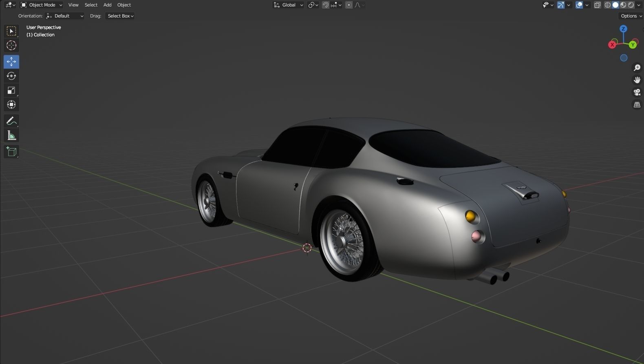
Task: Click the zoom magnifier viewport icon
Action: (x=637, y=68)
